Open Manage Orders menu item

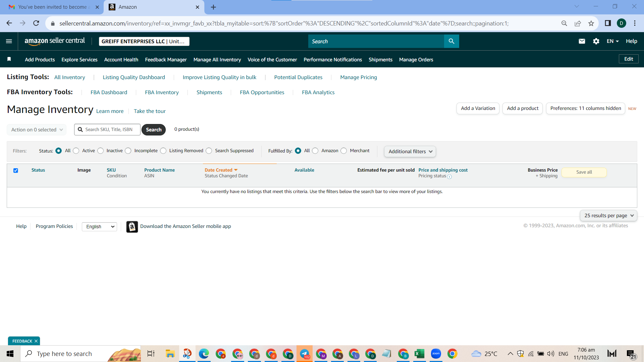(416, 60)
